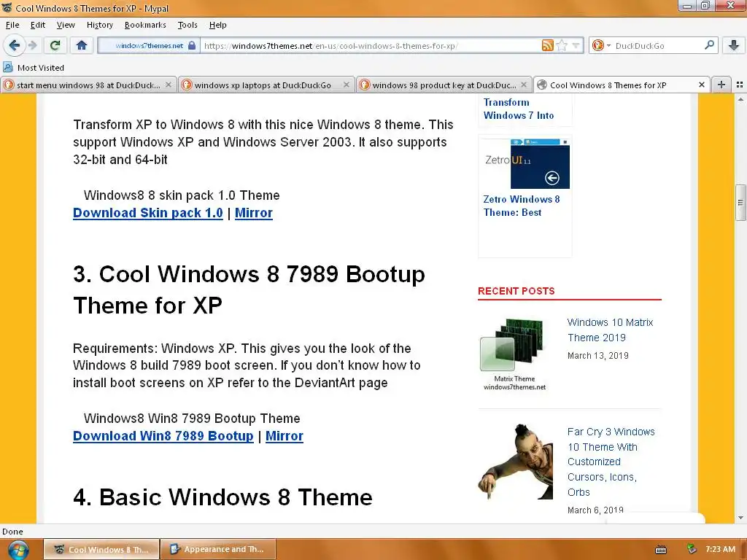
Task: Click the DuckDuckGo search input field
Action: (x=657, y=46)
